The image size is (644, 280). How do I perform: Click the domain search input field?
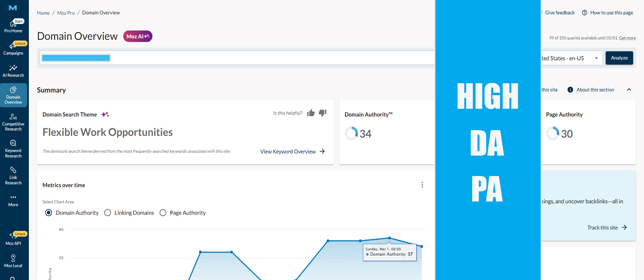(237, 58)
